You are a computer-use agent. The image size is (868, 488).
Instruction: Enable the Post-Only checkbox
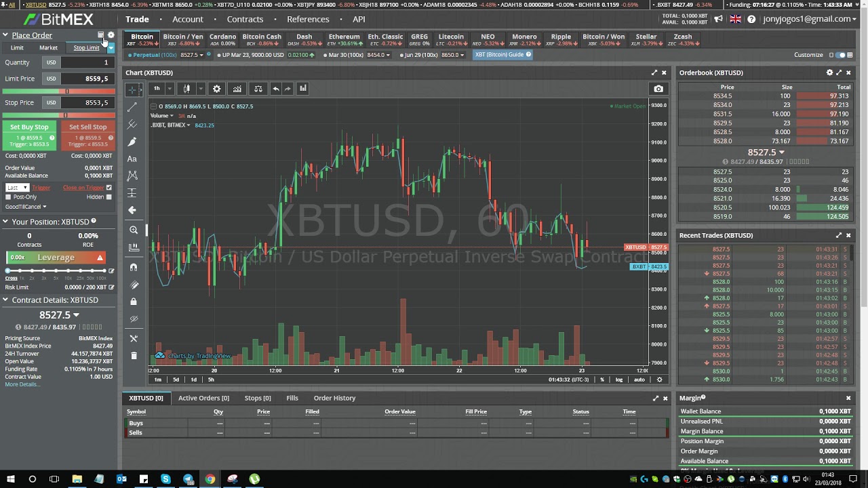tap(9, 197)
